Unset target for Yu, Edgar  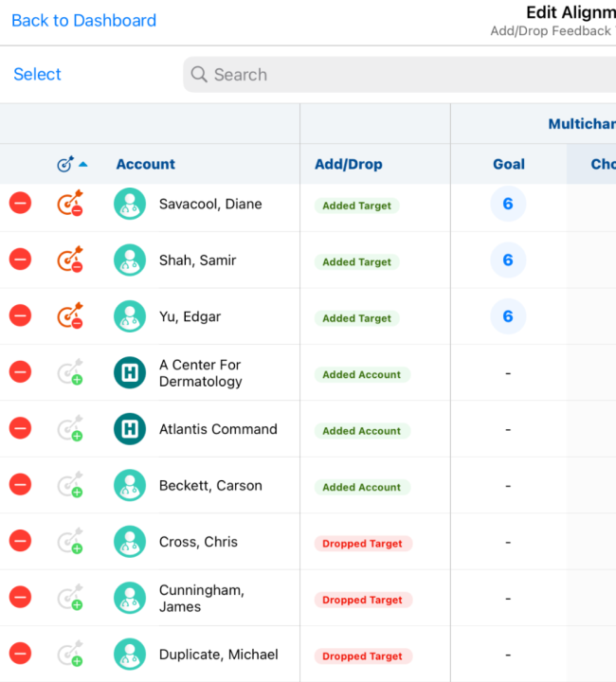pyautogui.click(x=70, y=316)
